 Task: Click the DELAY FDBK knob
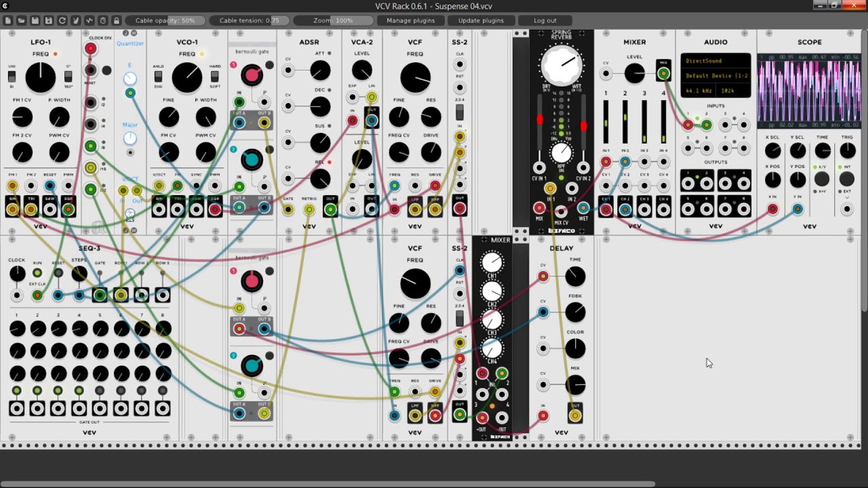575,312
